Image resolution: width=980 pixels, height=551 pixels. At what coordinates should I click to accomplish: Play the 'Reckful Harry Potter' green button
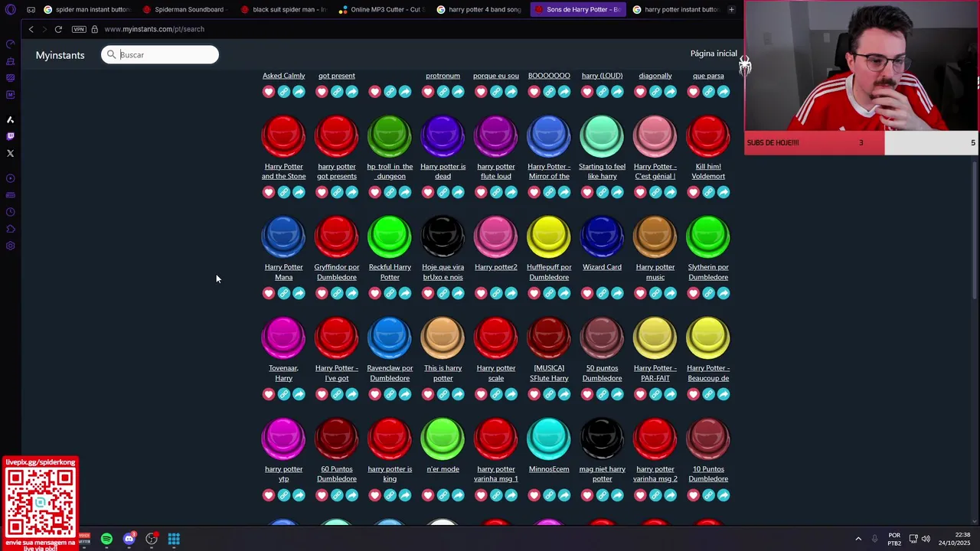(x=390, y=236)
